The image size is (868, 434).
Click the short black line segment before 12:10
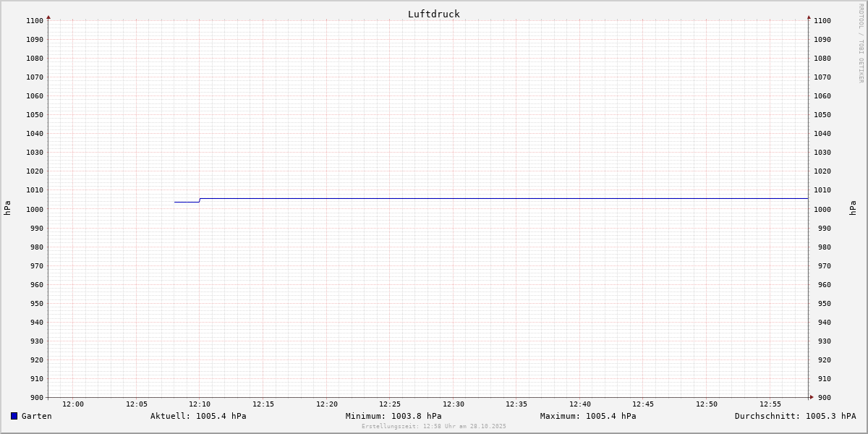click(187, 202)
